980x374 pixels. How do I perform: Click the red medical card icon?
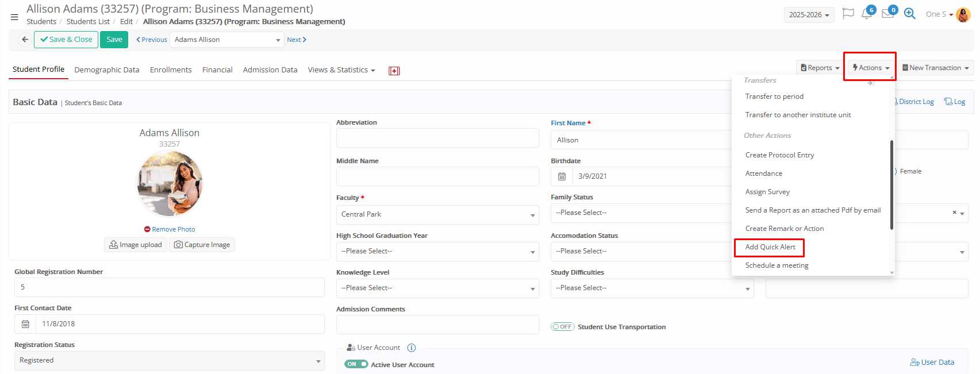[394, 71]
